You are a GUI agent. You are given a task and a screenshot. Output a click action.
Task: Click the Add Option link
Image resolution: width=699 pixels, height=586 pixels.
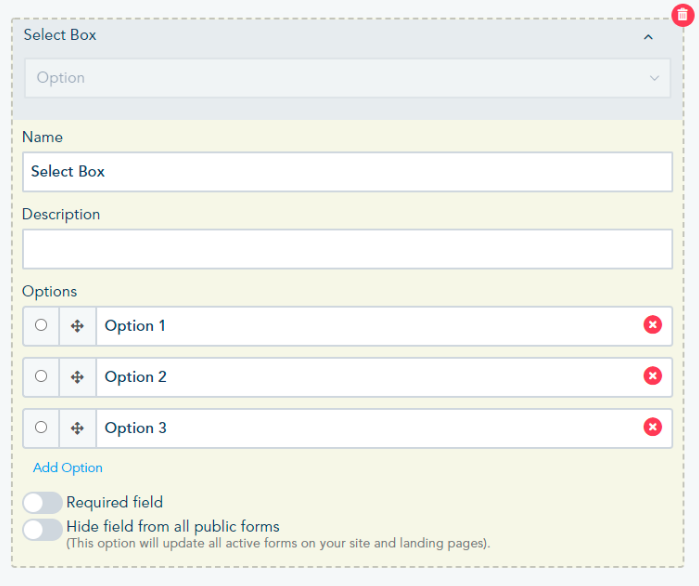click(68, 468)
